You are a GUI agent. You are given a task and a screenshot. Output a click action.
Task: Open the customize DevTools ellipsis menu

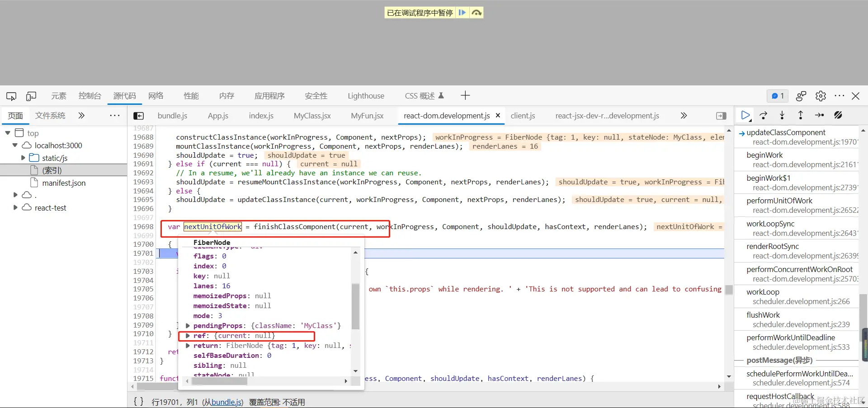[x=840, y=96]
